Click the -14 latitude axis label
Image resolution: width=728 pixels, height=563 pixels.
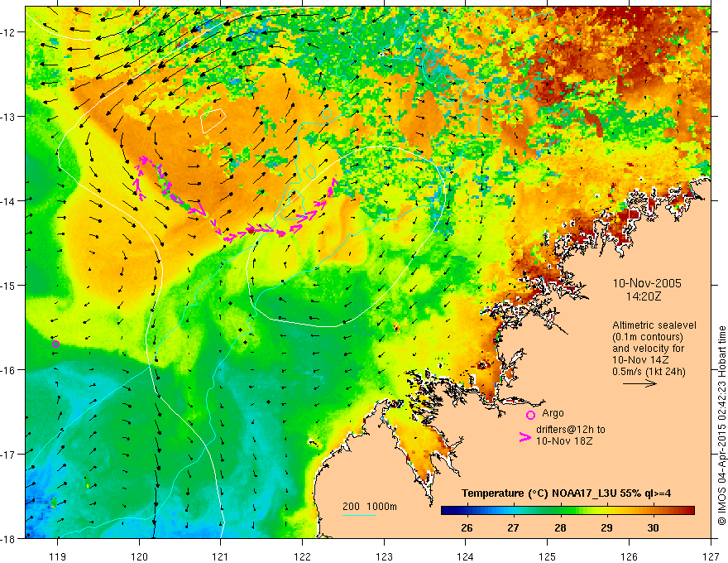pyautogui.click(x=9, y=201)
